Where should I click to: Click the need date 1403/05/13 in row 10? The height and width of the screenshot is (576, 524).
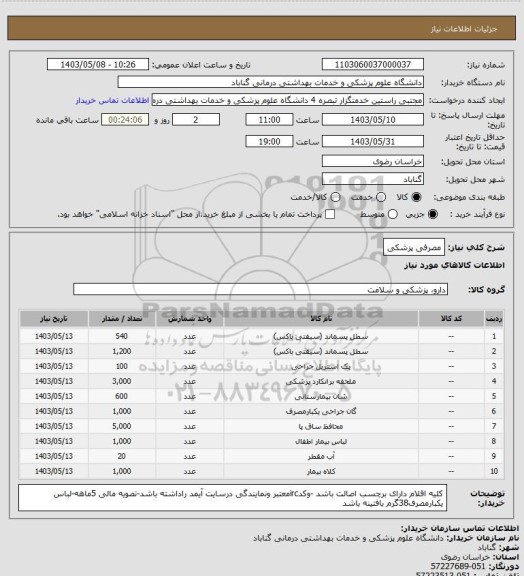[54, 471]
